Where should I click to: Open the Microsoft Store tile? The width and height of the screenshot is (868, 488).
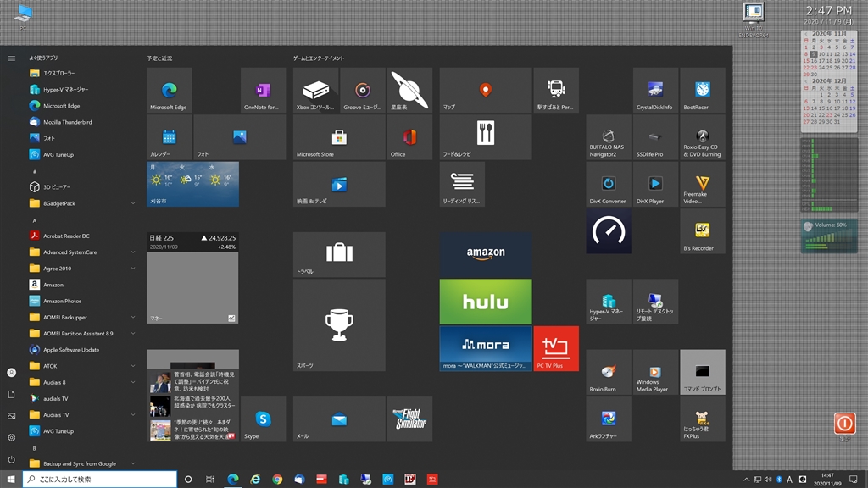coord(339,137)
